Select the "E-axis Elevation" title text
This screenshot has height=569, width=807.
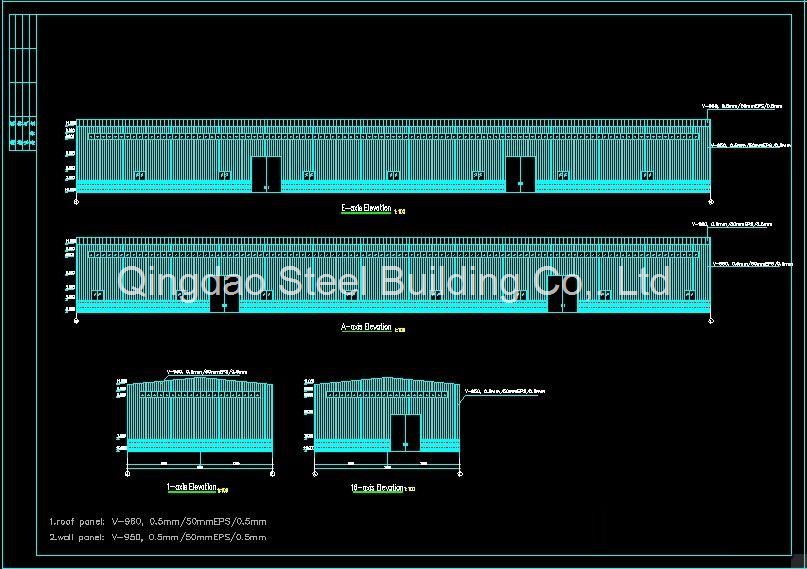366,208
